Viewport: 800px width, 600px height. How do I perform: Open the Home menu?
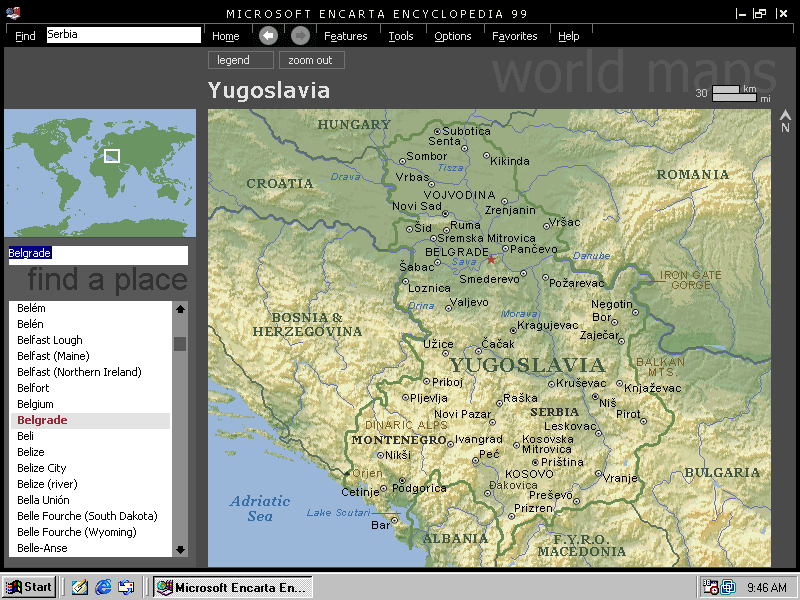226,36
